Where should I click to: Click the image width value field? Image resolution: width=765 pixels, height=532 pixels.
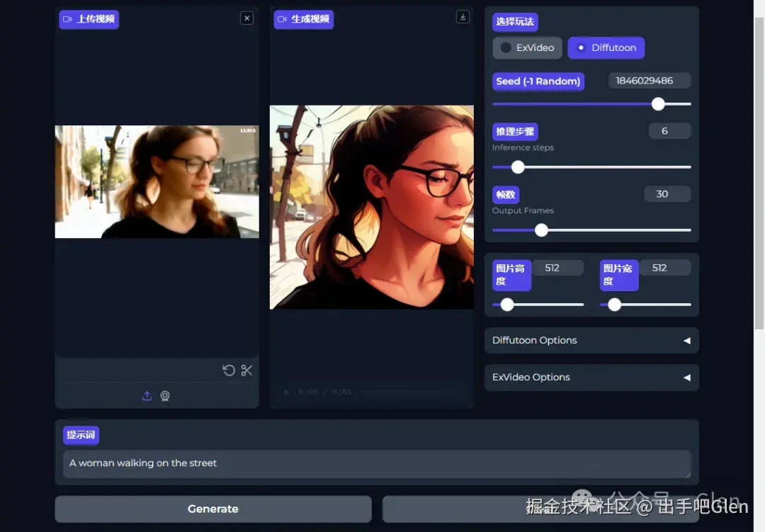pyautogui.click(x=665, y=268)
